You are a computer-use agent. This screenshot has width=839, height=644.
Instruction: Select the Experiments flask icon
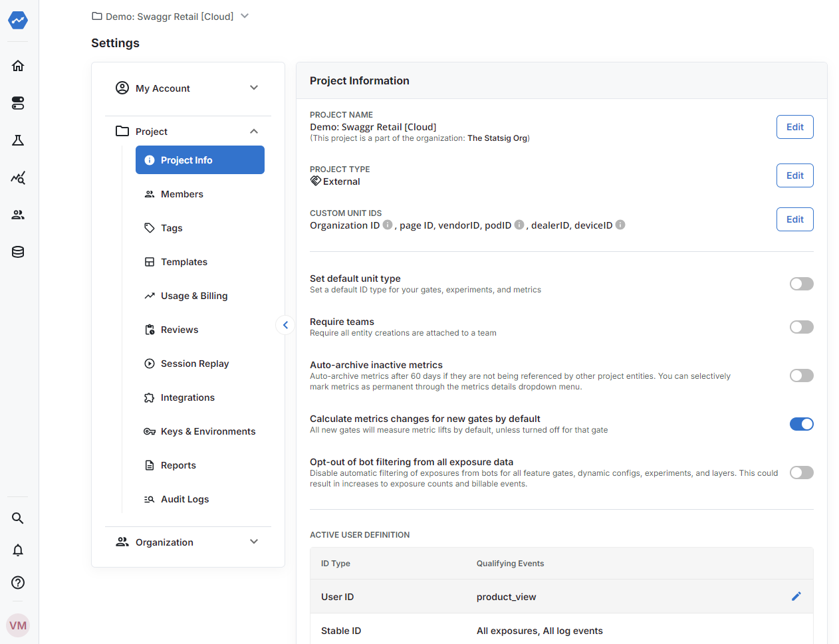[17, 140]
